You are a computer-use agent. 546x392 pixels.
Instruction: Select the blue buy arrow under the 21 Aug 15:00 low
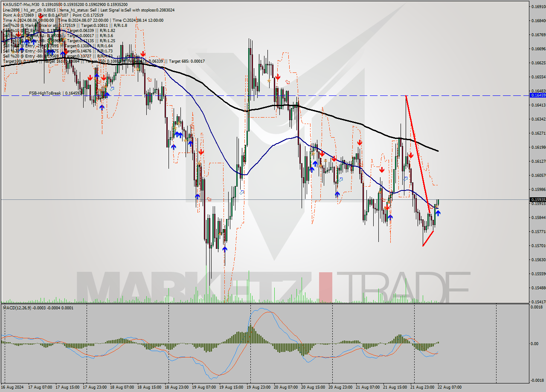[x=390, y=217]
